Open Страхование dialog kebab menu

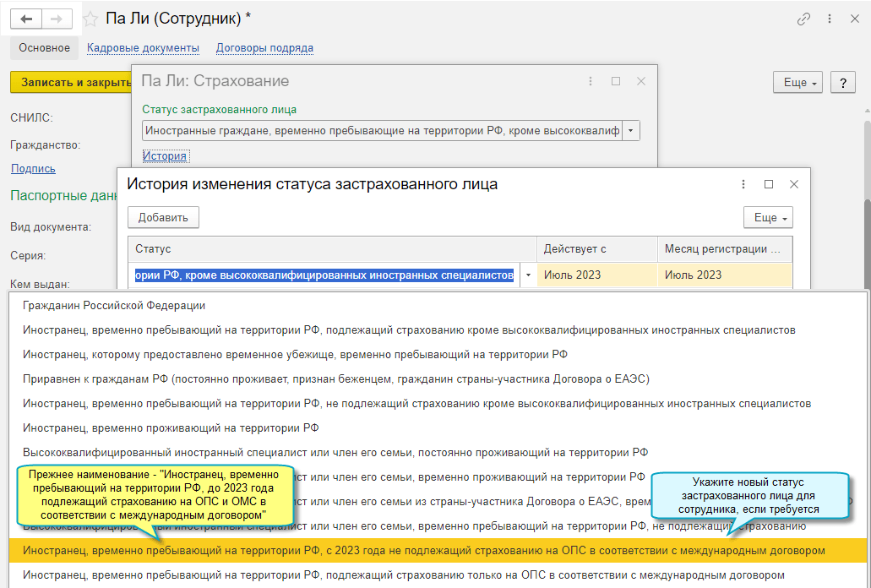(x=590, y=81)
